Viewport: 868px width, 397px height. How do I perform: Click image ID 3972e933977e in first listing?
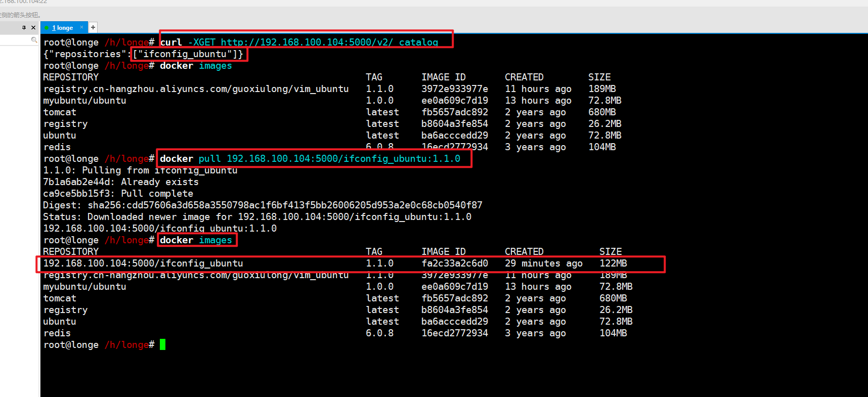(x=455, y=89)
